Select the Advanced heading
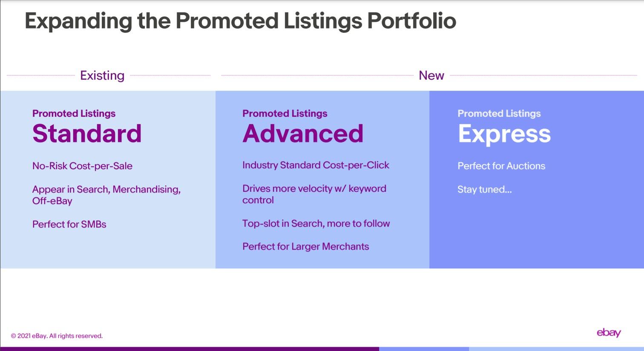 pos(303,133)
